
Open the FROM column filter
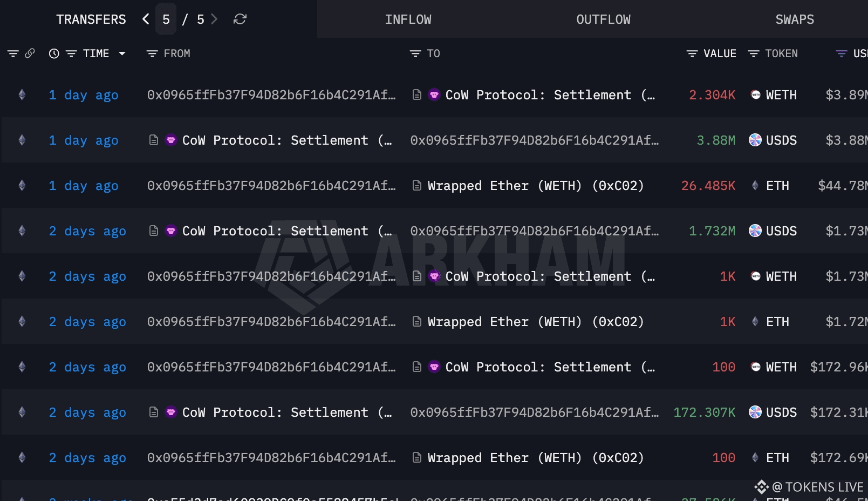click(152, 53)
